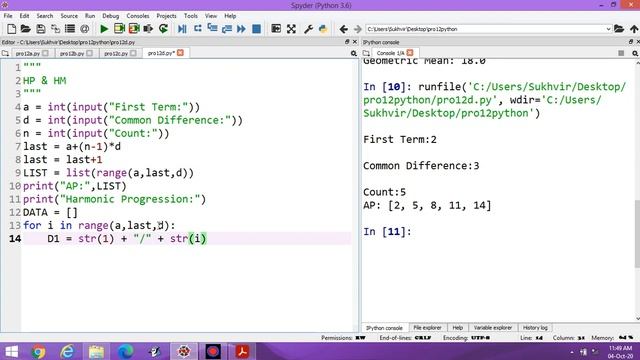Switch to the Variable explorer pane tab
This screenshot has height=360, width=640.
point(492,328)
